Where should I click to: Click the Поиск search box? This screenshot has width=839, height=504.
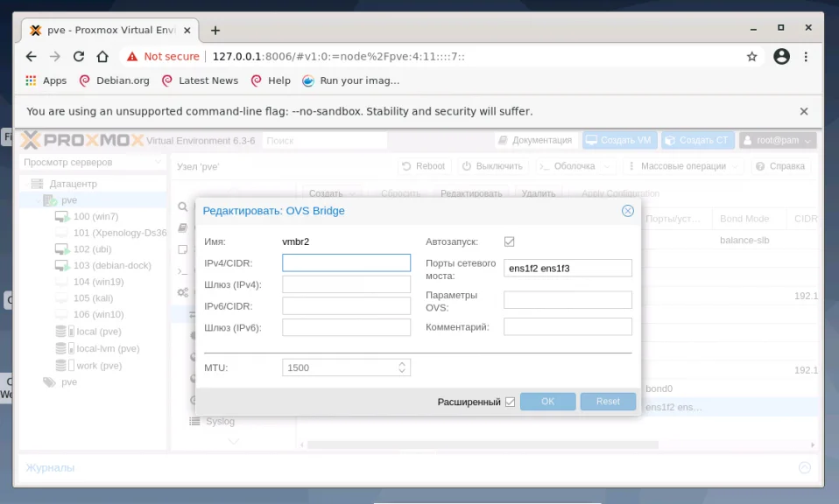324,141
